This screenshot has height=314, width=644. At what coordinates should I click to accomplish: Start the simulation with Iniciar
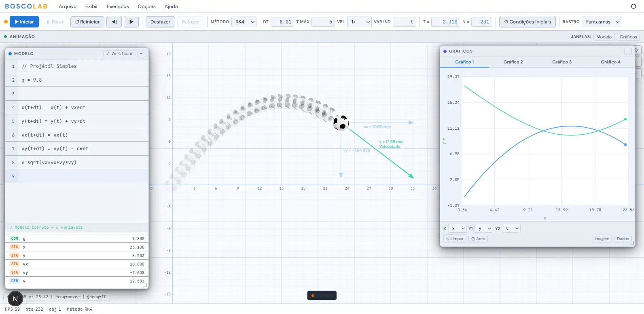tap(24, 22)
